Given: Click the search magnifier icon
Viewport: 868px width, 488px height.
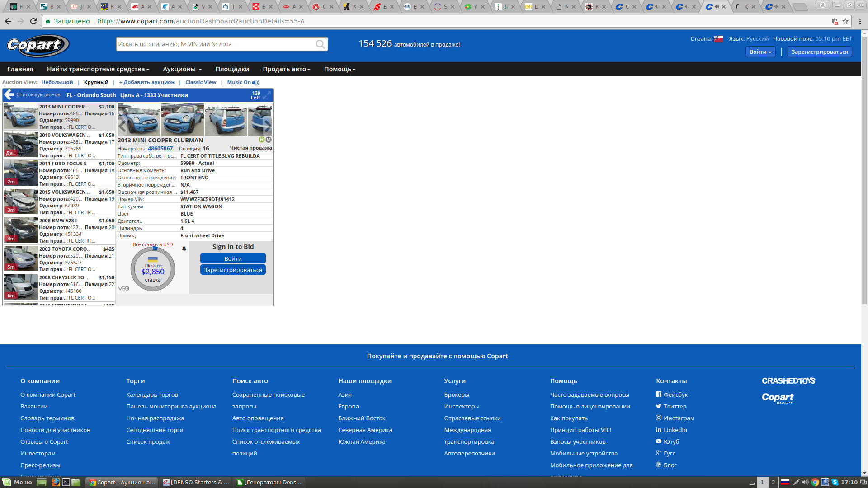Looking at the screenshot, I should click(321, 44).
